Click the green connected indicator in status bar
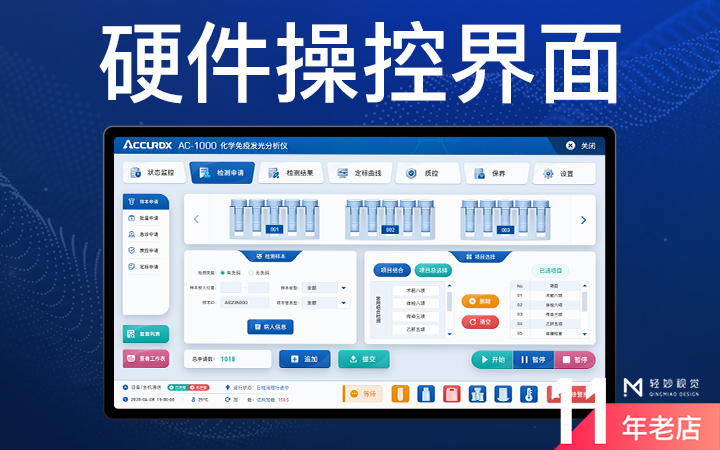720x450 pixels. tap(178, 388)
